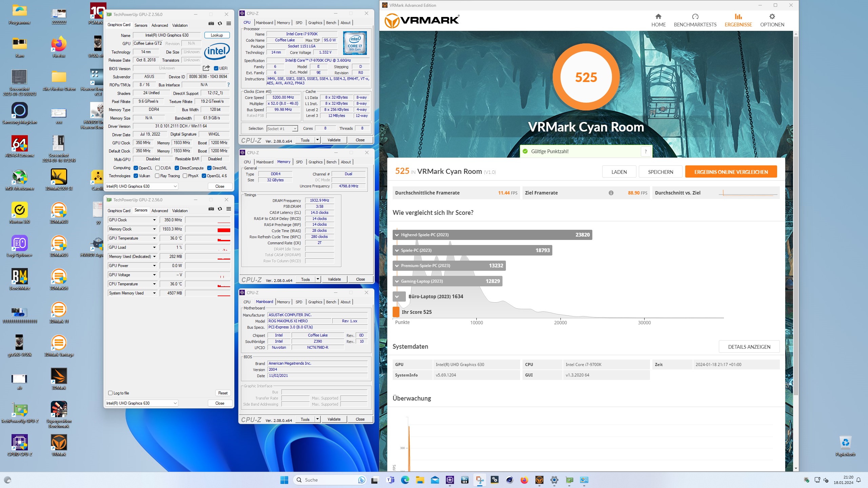Expand the Highend-Spiele-PC (2023) row

tap(397, 235)
